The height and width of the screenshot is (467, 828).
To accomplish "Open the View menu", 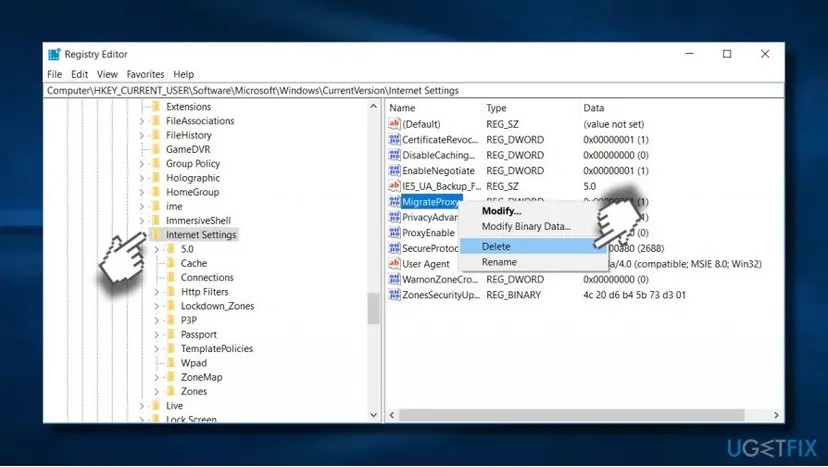I will [x=107, y=74].
